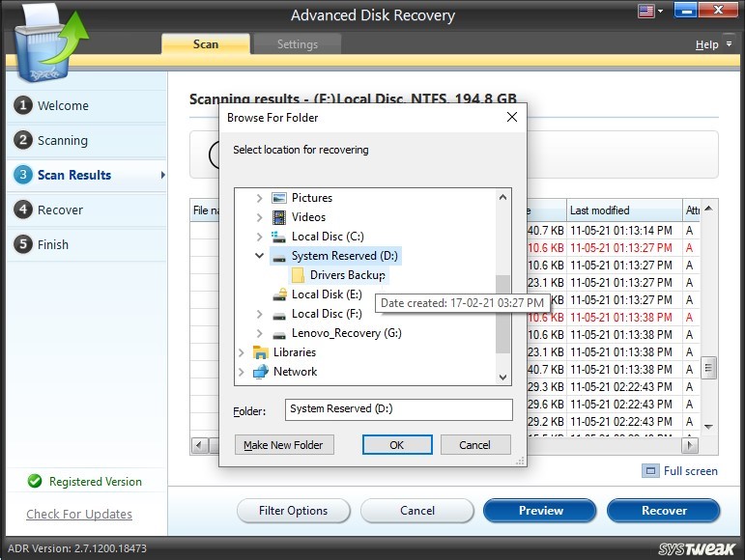Image resolution: width=745 pixels, height=560 pixels.
Task: Expand the Network node
Action: click(241, 372)
